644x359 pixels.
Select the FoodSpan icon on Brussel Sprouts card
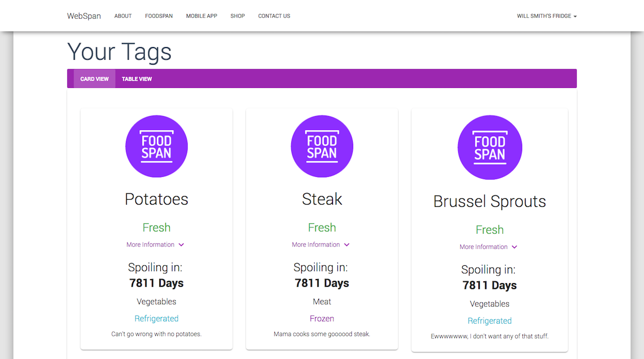click(490, 147)
